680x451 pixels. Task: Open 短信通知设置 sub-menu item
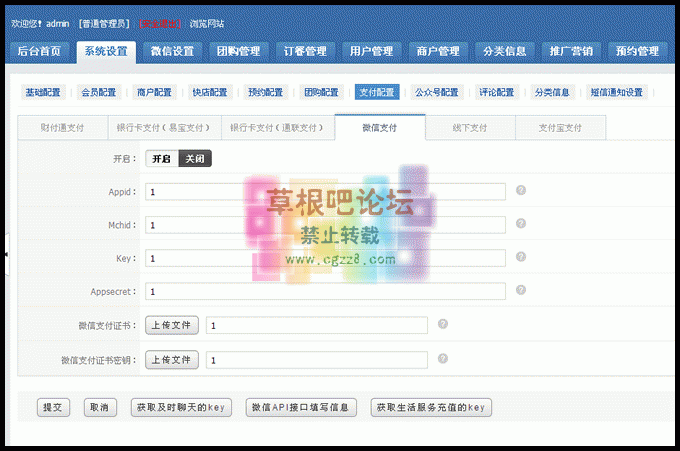[617, 92]
